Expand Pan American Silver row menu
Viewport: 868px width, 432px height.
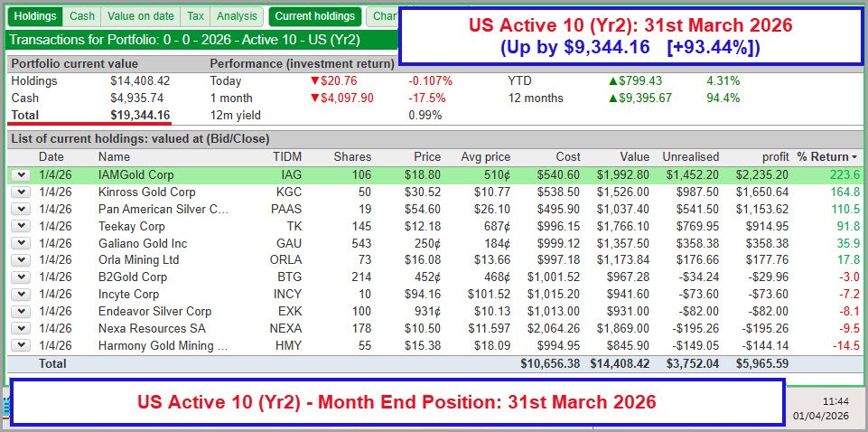[21, 210]
